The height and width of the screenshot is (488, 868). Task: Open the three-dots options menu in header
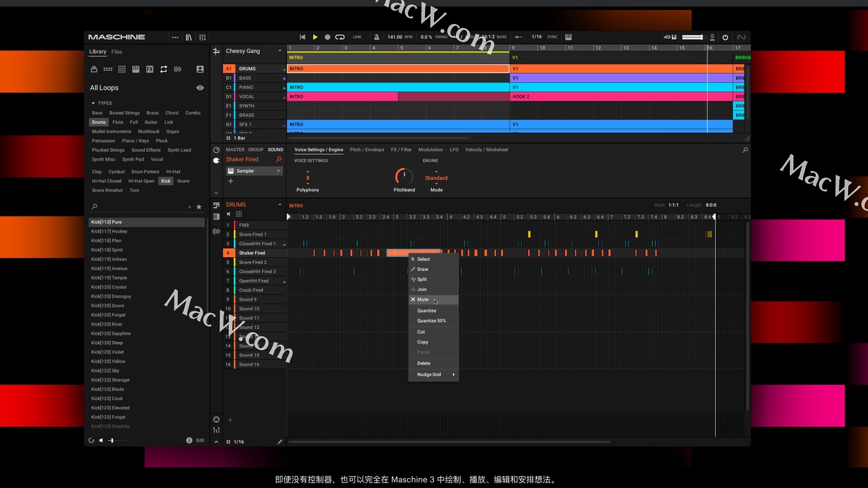pos(175,37)
